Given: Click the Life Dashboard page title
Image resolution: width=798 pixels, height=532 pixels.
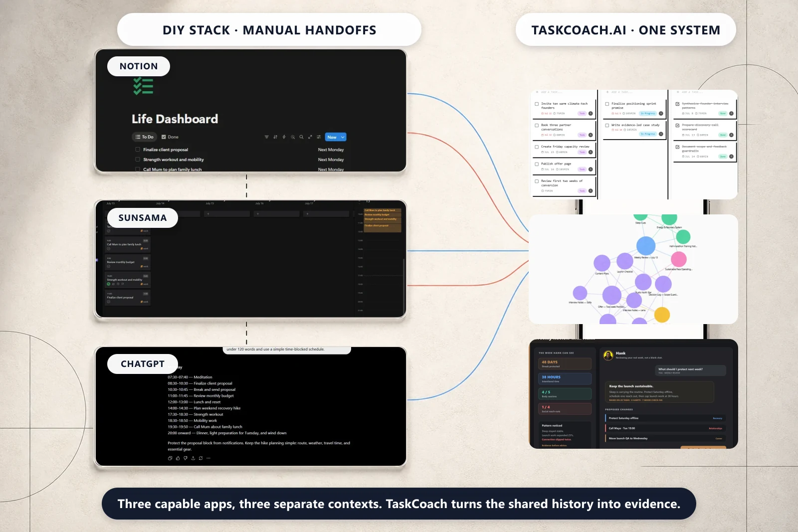Looking at the screenshot, I should click(x=175, y=119).
